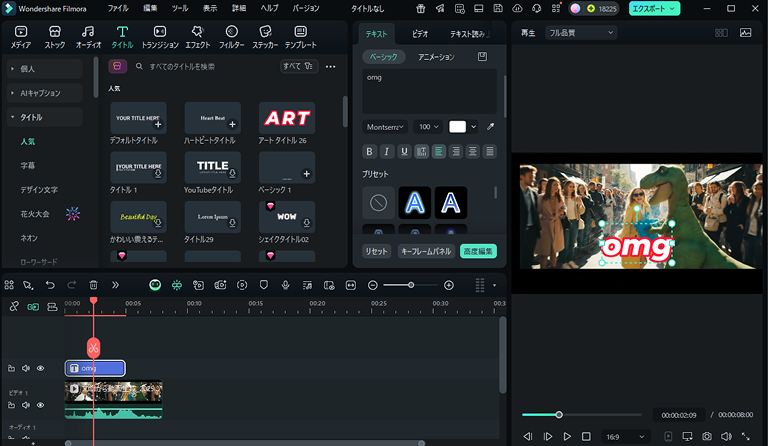The image size is (768, 446).
Task: Open the ストック (Stock) panel
Action: tap(54, 37)
